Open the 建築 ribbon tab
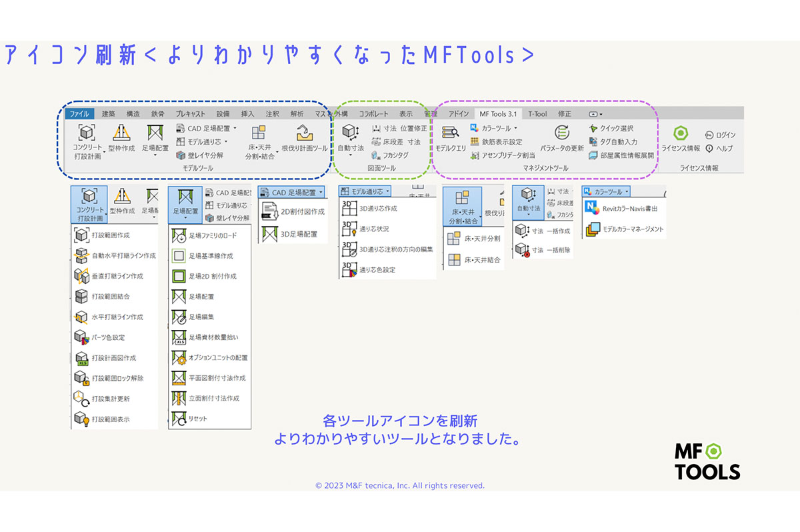This screenshot has width=800, height=532. tap(109, 114)
